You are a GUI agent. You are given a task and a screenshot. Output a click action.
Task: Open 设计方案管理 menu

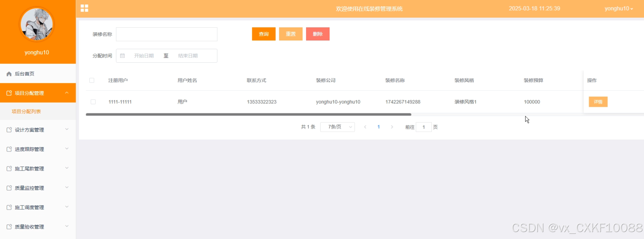(x=38, y=130)
